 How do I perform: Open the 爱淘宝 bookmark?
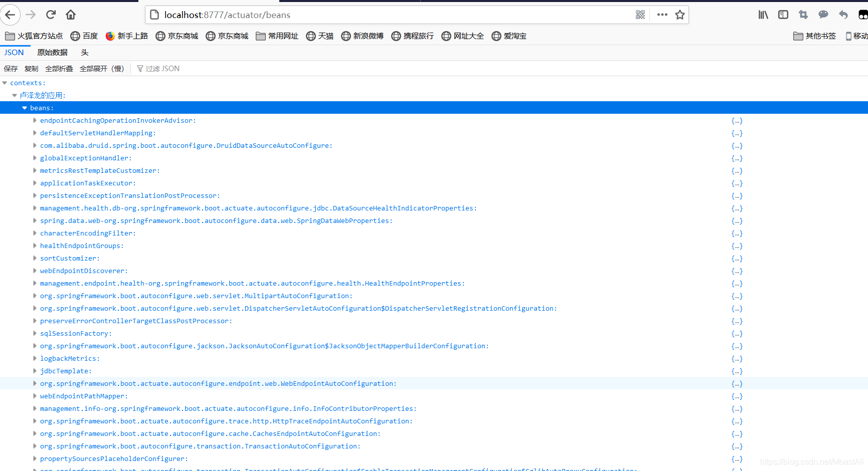(x=509, y=36)
